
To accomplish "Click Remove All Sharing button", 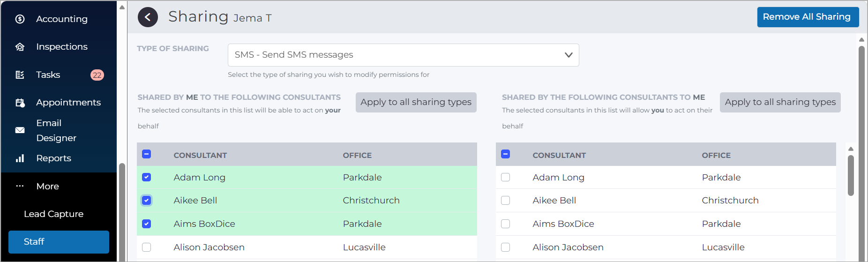I will (x=808, y=17).
